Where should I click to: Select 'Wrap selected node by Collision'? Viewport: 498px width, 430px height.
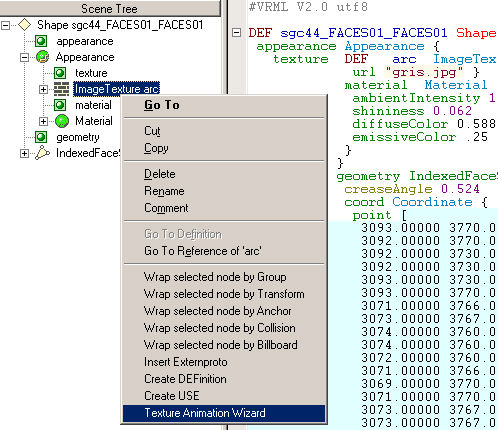224,328
